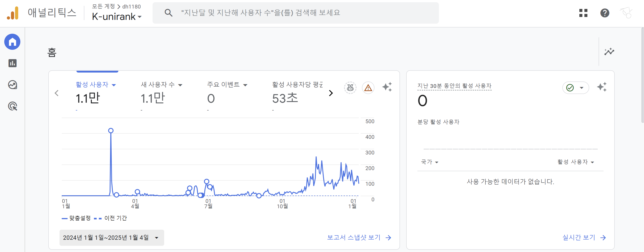The height and width of the screenshot is (252, 644).
Task: Open the green check status dropdown
Action: tap(575, 88)
